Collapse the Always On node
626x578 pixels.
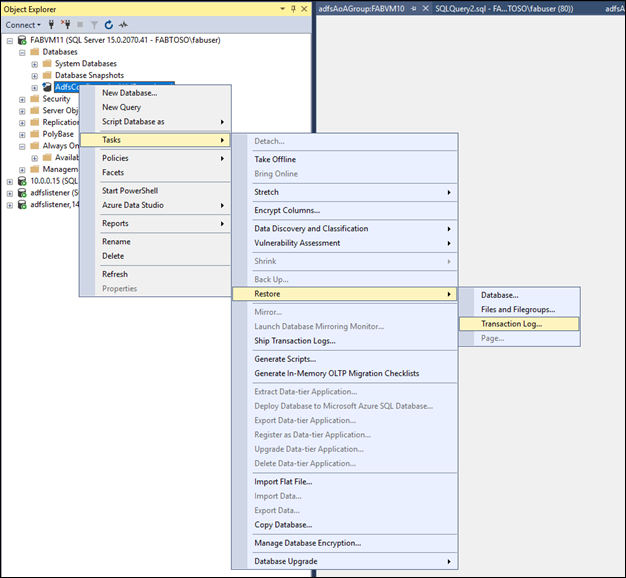(22, 146)
